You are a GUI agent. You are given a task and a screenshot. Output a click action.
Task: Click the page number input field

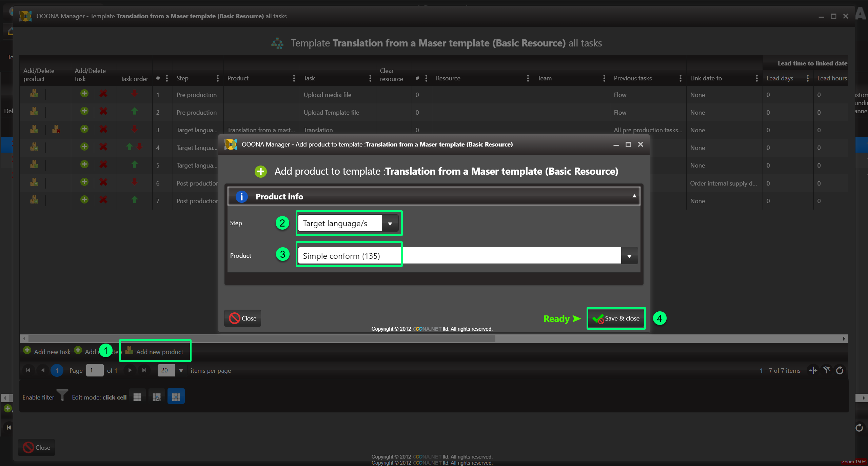point(95,370)
